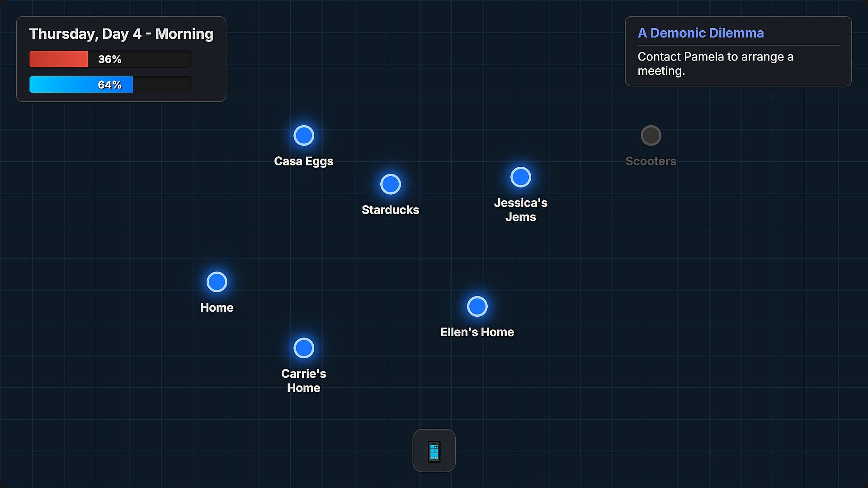Click the greyed-out Scooters marker
868x488 pixels.
pos(651,136)
